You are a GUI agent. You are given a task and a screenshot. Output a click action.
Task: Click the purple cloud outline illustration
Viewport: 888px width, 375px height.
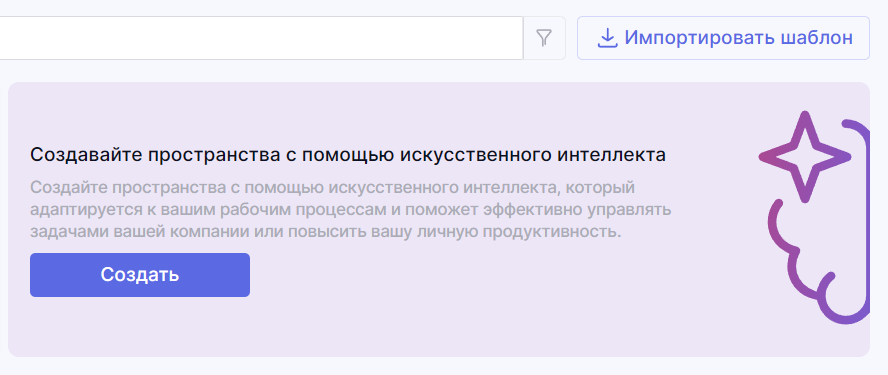pos(819,222)
